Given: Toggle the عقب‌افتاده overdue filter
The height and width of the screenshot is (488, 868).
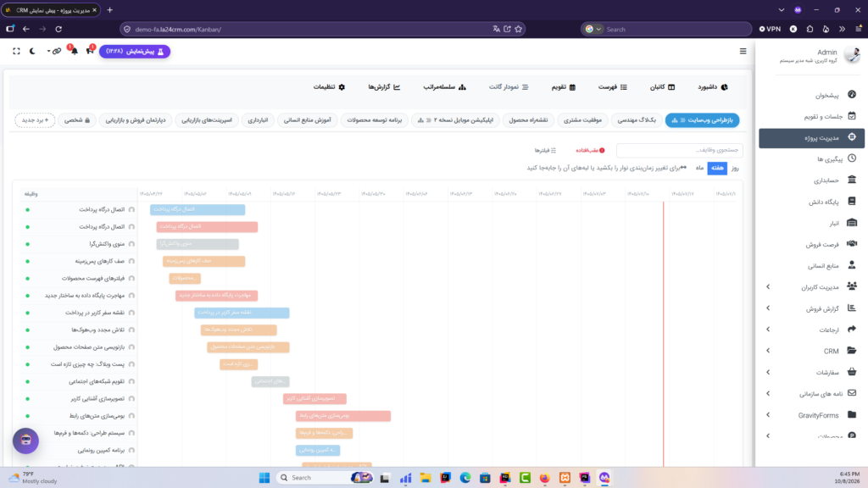Looking at the screenshot, I should click(590, 151).
